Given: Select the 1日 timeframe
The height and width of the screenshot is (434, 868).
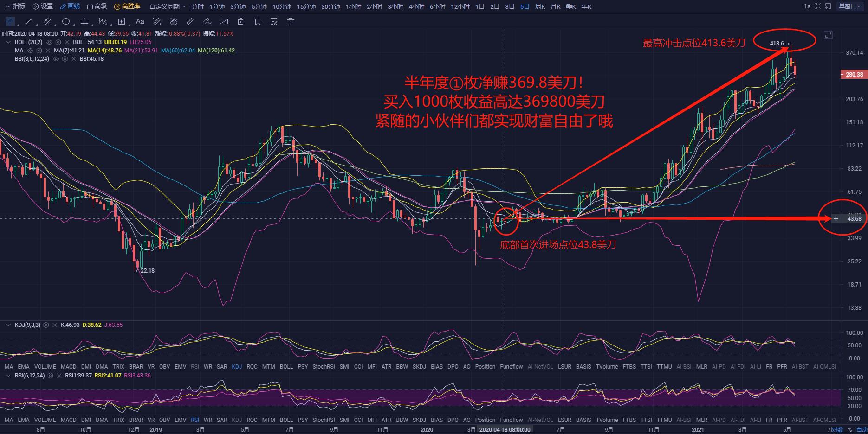Looking at the screenshot, I should point(480,6).
